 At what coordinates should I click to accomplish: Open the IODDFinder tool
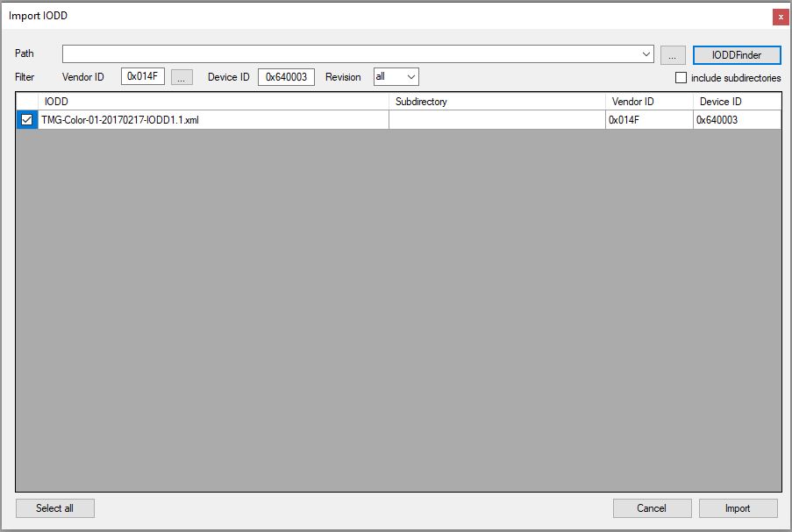tap(736, 54)
